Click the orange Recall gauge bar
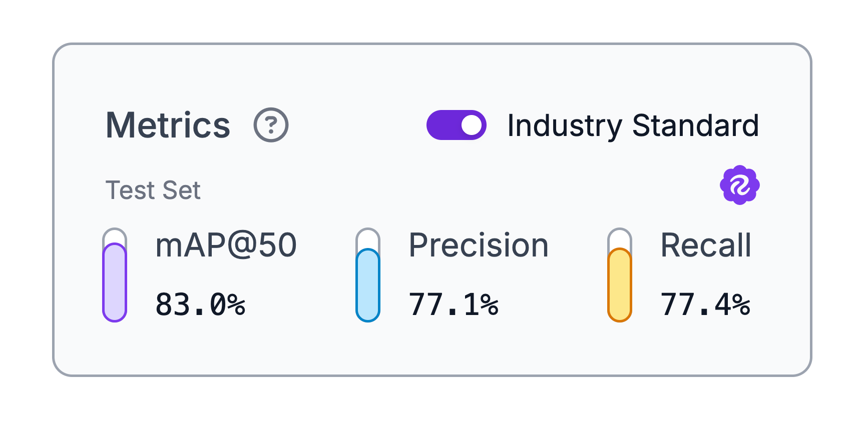This screenshot has width=868, height=421. [620, 285]
